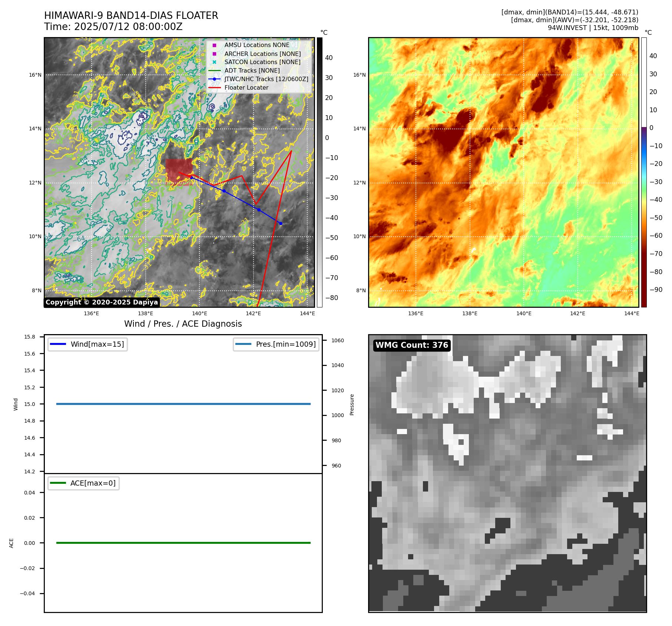Click the vertical ACE axis label
This screenshot has width=672, height=626.
point(11,543)
